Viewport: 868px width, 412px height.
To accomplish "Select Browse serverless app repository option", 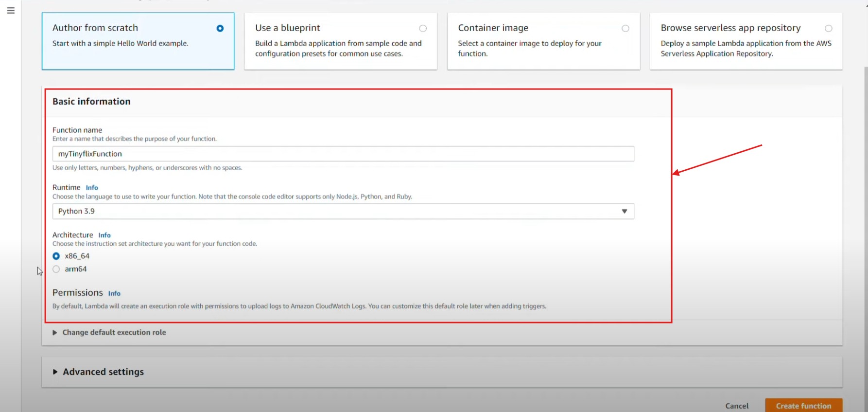I will 828,29.
